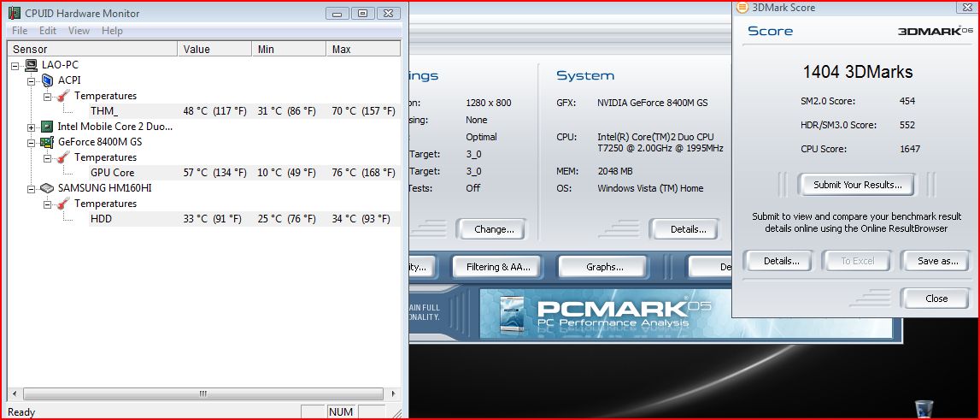Click the Sensor column header
980x420 pixels.
click(x=92, y=50)
